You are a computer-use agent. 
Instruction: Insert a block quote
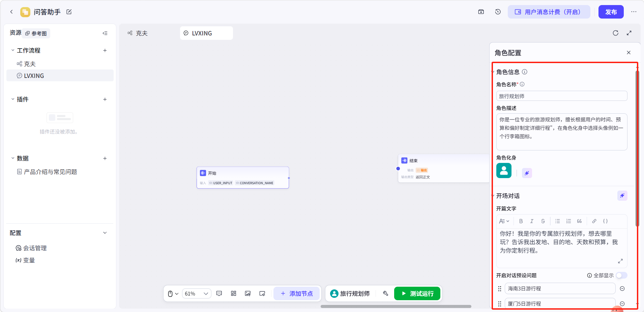579,221
